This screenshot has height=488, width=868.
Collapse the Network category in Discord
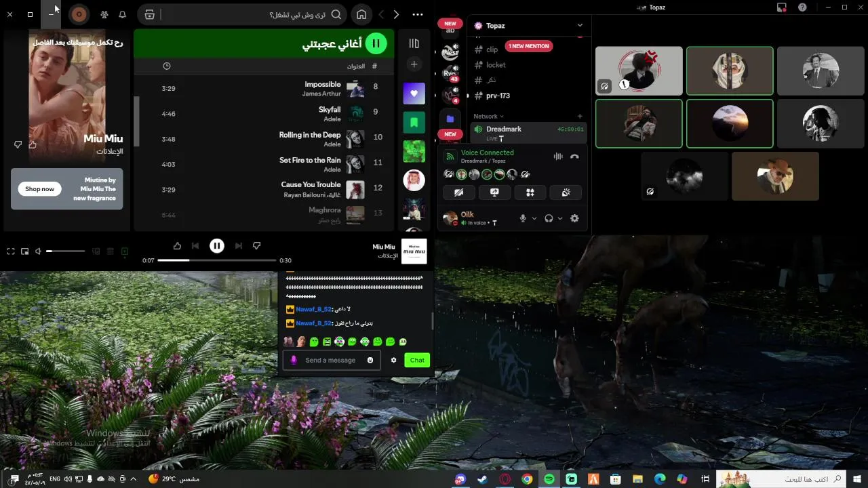click(488, 117)
